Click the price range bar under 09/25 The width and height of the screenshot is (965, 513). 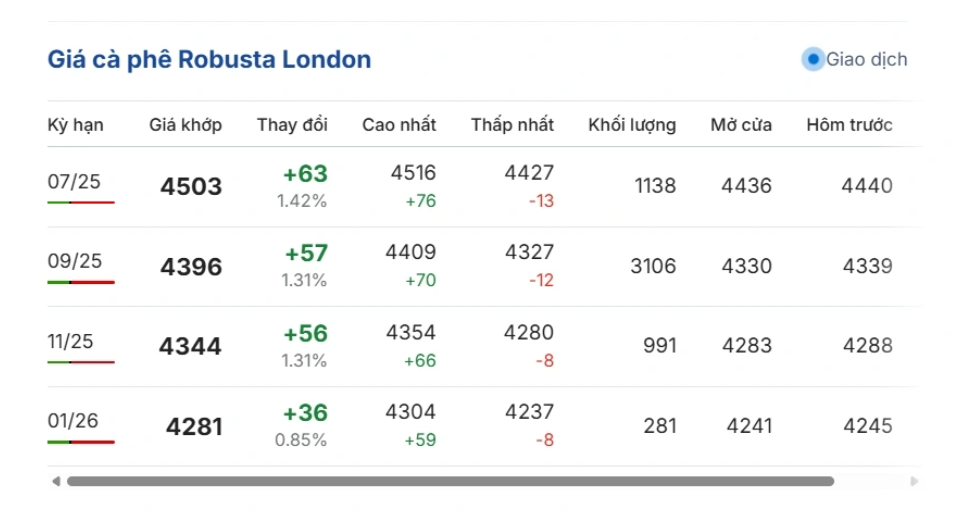81,282
